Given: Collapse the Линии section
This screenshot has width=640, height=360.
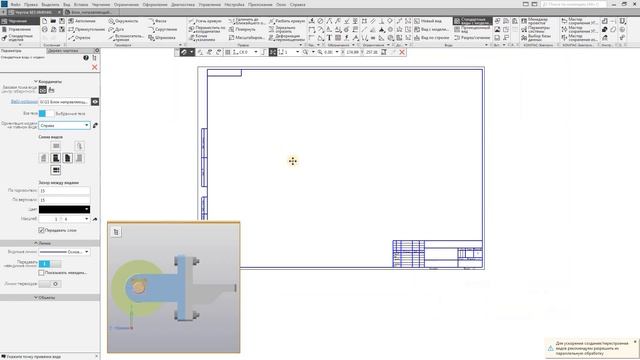Looking at the screenshot, I should (50, 243).
